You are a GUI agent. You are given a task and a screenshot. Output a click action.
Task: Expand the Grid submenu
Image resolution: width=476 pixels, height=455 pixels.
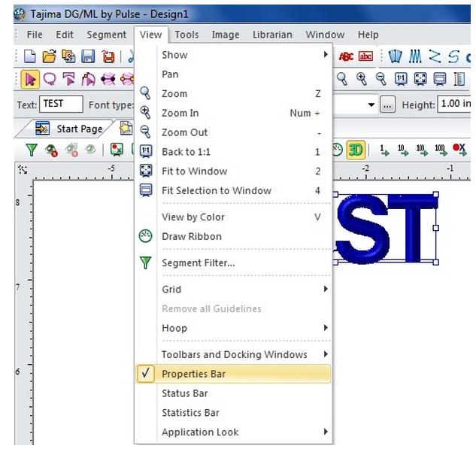coord(233,290)
